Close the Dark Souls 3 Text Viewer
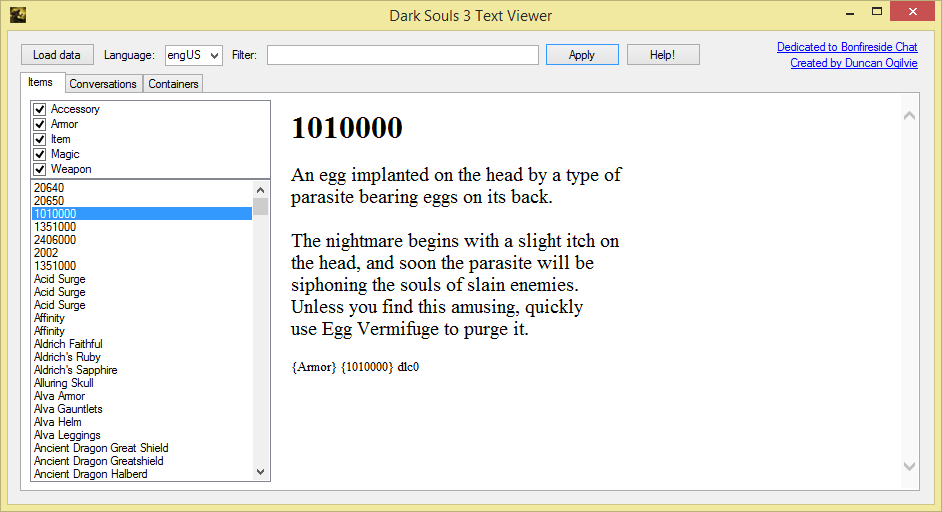 pos(913,11)
